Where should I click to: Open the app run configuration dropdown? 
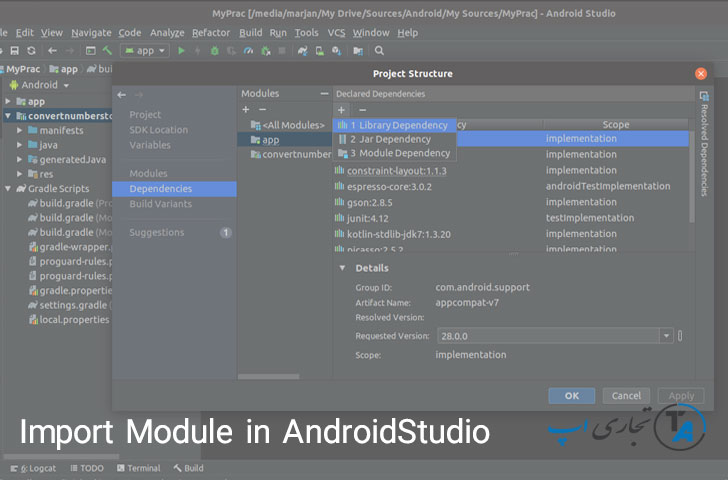click(x=145, y=51)
